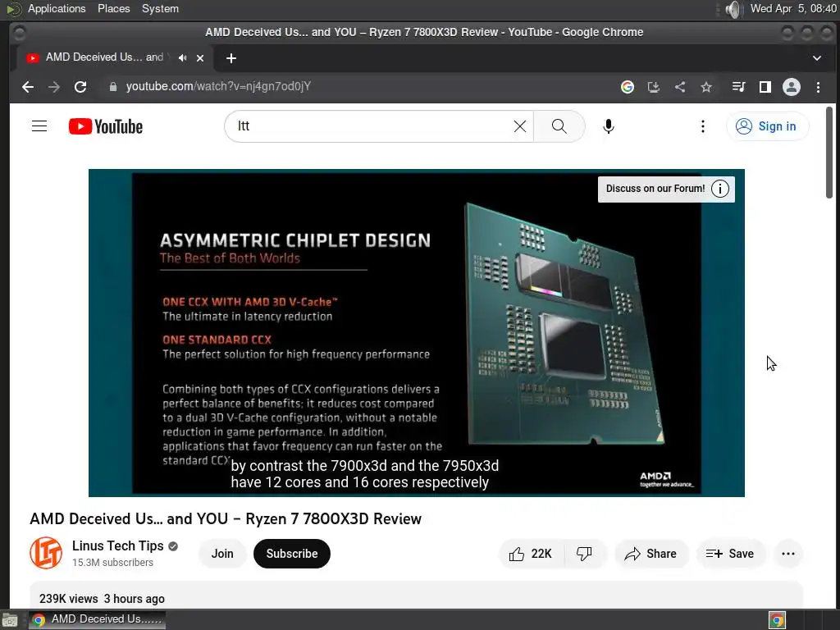840x630 pixels.
Task: Clear the search box with X icon
Action: (519, 126)
